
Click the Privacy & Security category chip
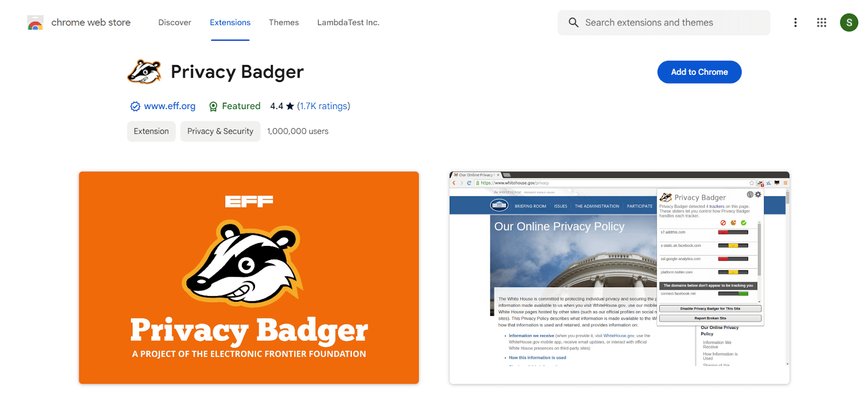(x=220, y=131)
